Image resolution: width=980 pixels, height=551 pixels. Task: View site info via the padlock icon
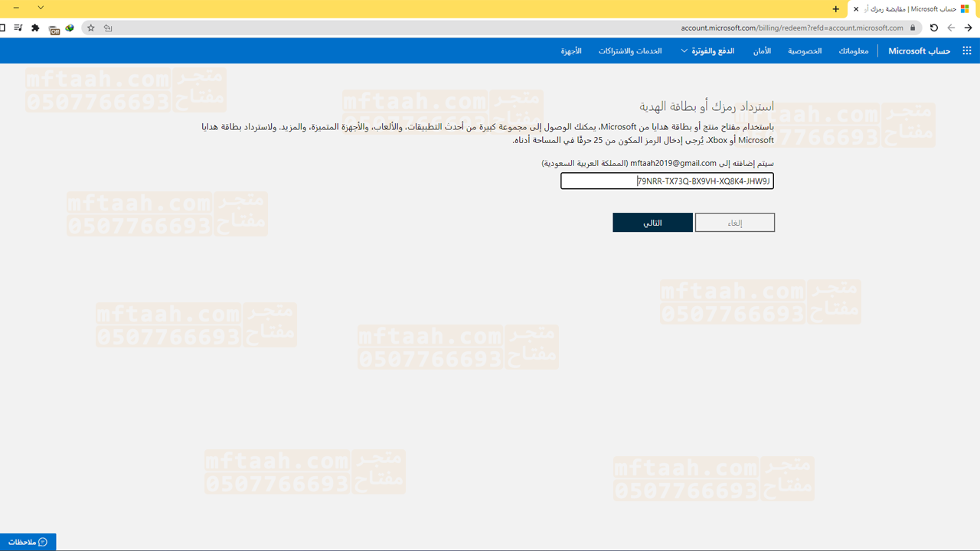point(913,28)
